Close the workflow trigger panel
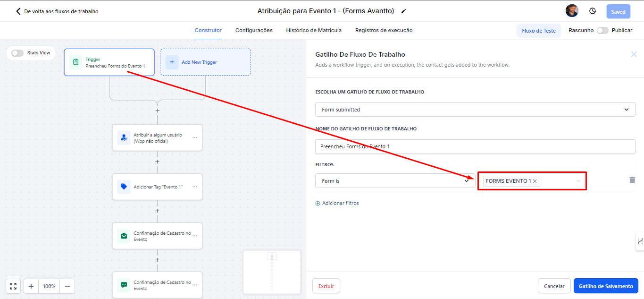This screenshot has width=644, height=299. point(634,54)
